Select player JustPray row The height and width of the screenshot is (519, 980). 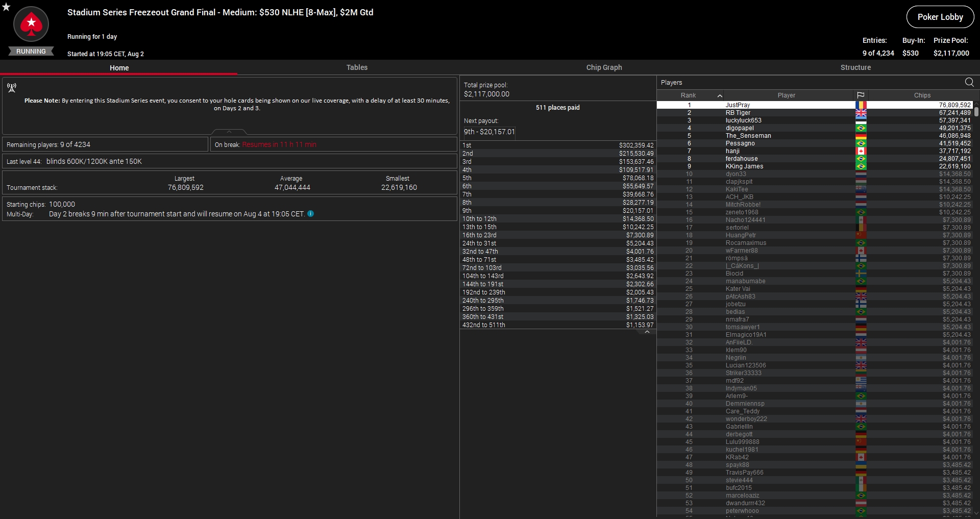tap(815, 105)
